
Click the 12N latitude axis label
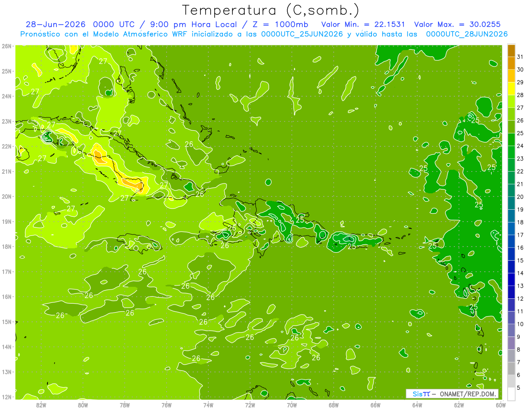tap(7, 397)
